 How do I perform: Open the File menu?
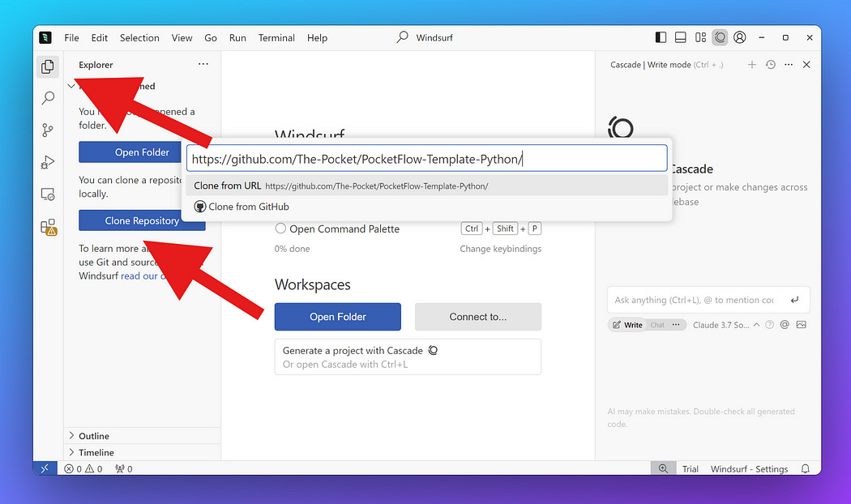tap(71, 37)
